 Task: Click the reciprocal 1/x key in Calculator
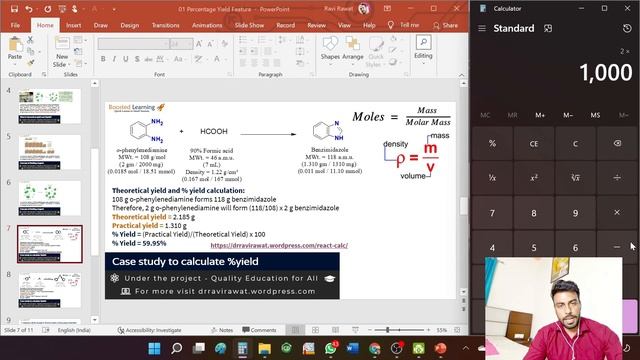492,178
